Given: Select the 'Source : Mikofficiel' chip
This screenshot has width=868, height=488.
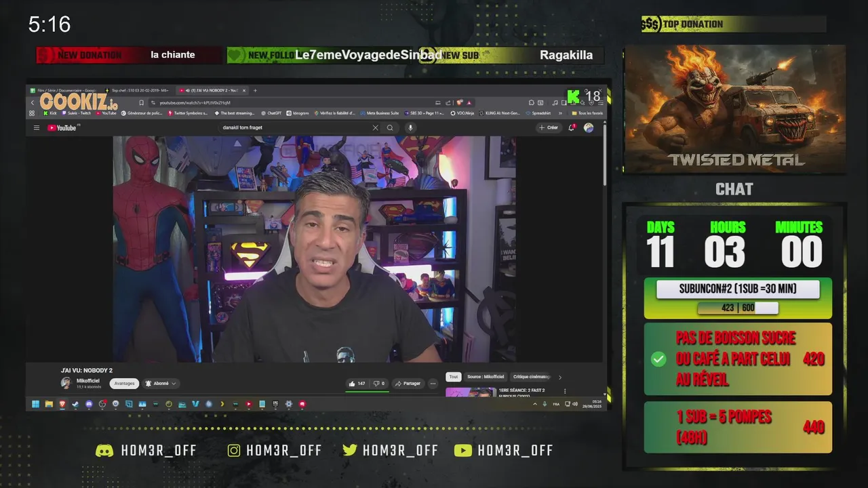Looking at the screenshot, I should point(486,377).
